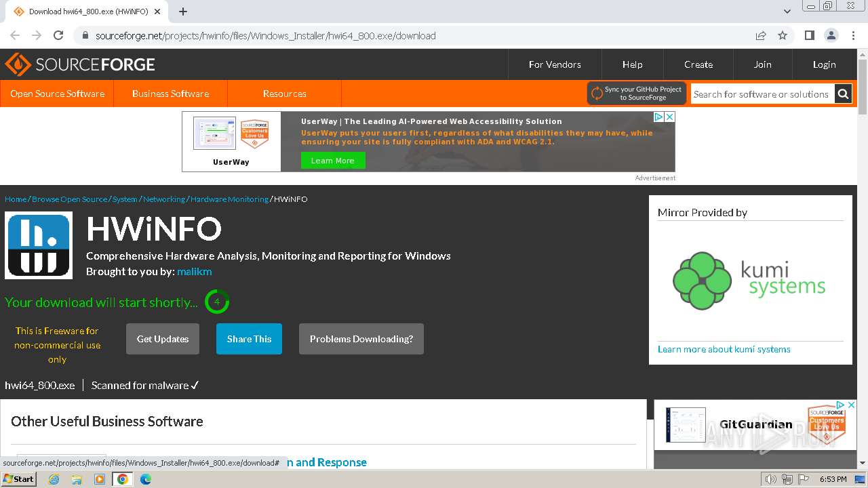The image size is (868, 488).
Task: Click the hwi64_800.exe file name text
Action: click(40, 385)
